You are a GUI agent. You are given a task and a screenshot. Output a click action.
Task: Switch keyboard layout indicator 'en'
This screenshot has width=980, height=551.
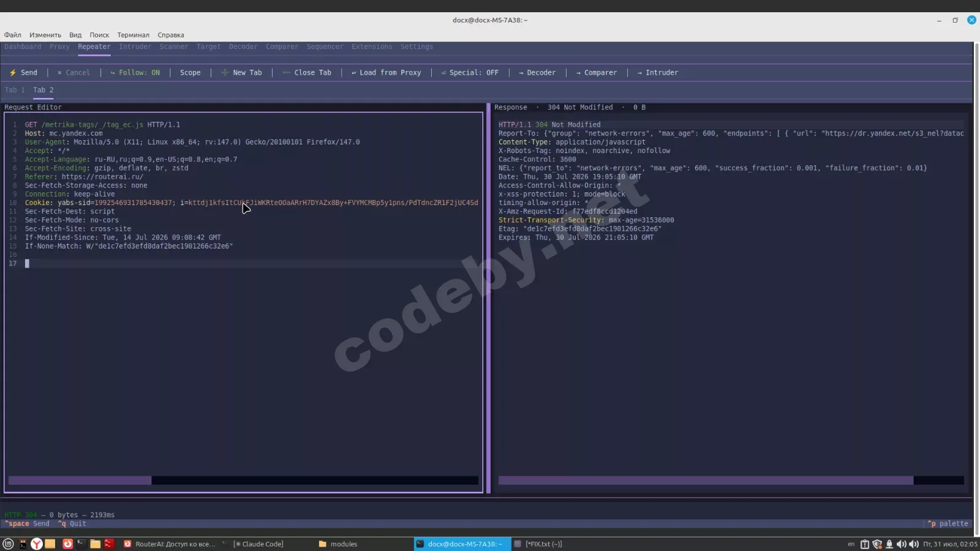click(x=851, y=544)
